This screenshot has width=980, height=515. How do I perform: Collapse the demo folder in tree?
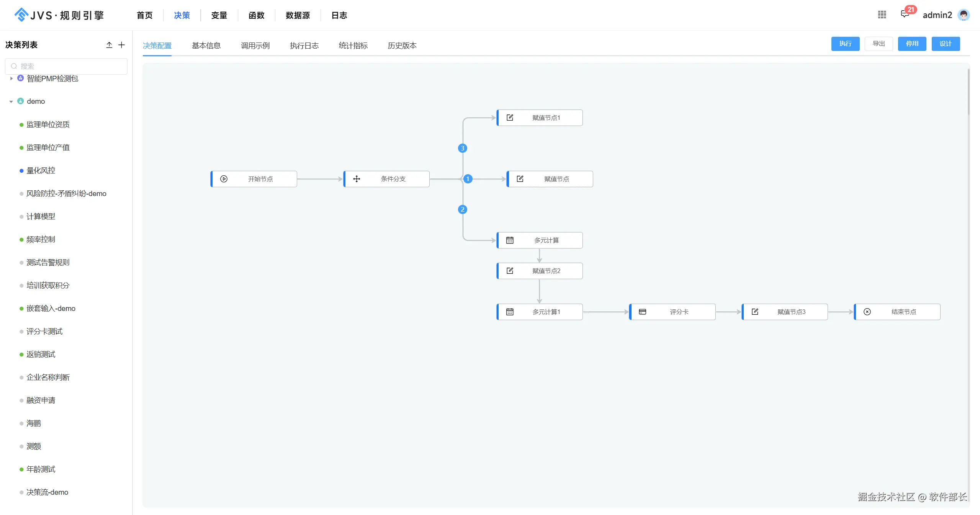pyautogui.click(x=11, y=101)
